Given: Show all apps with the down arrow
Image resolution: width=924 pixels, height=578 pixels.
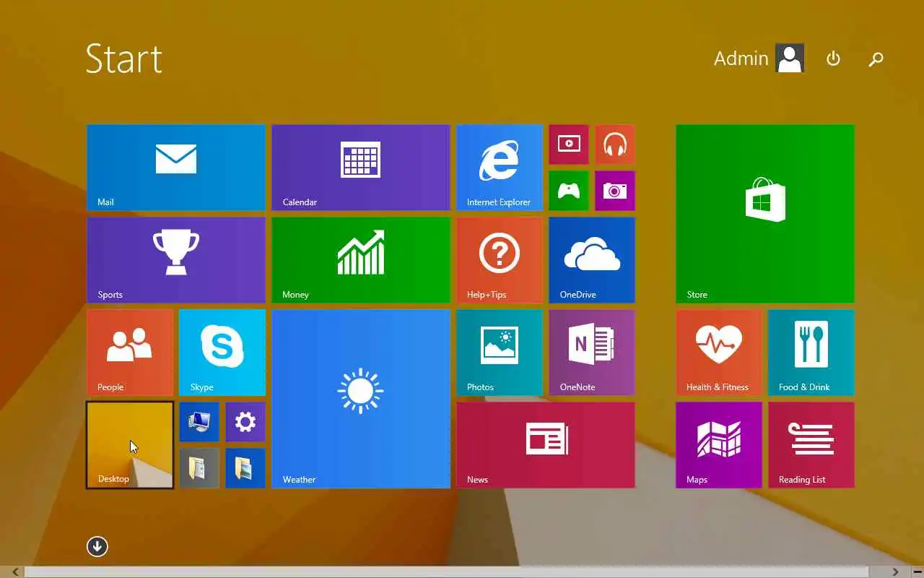Looking at the screenshot, I should click(x=97, y=547).
